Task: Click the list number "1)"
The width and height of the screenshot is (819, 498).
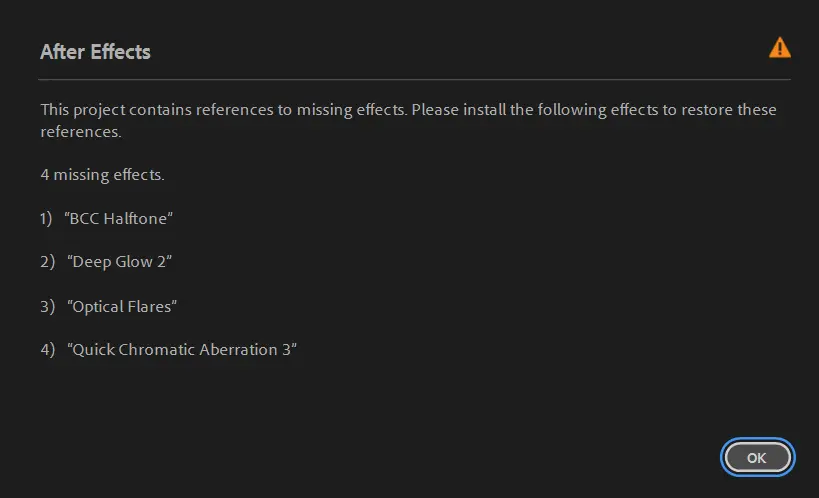Action: pos(46,218)
